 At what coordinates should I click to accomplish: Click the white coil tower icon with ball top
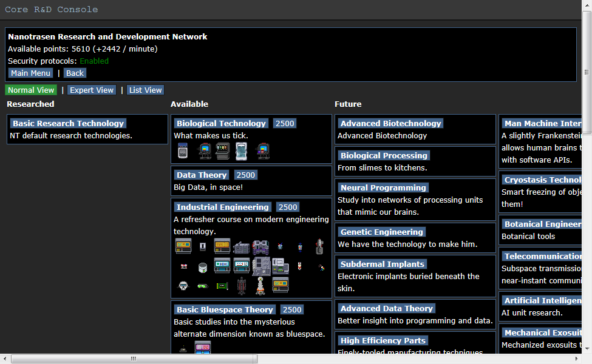pos(260,286)
